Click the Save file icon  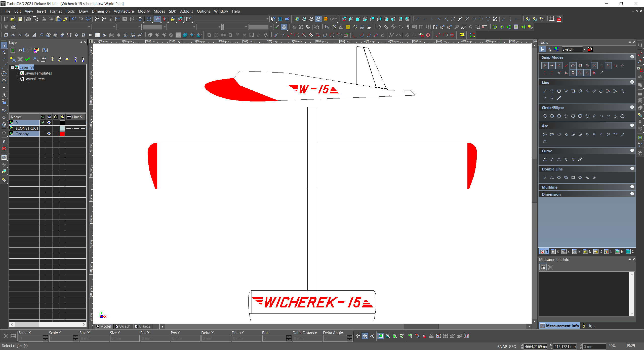tap(20, 19)
